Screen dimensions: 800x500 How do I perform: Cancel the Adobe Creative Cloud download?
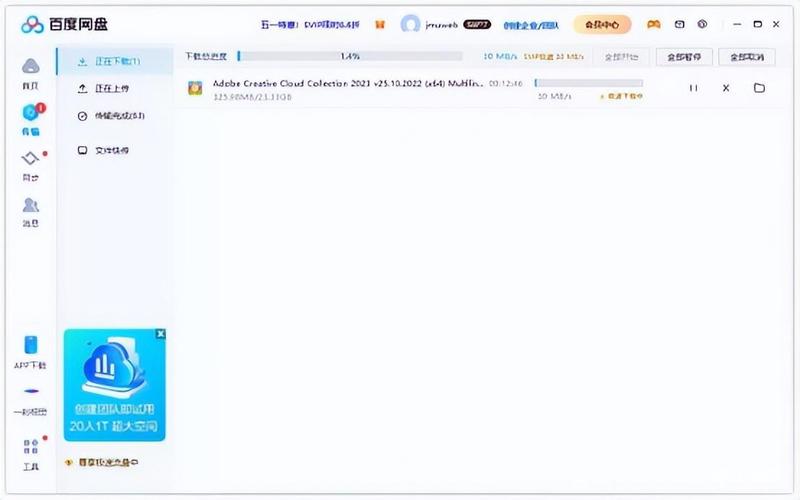click(x=726, y=88)
